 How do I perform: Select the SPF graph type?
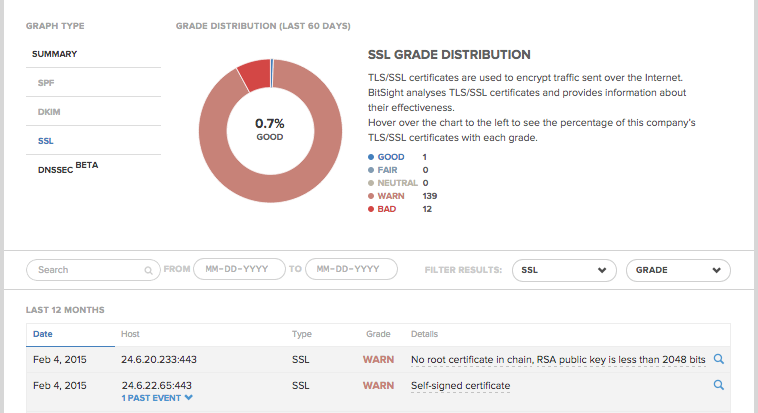pos(46,83)
